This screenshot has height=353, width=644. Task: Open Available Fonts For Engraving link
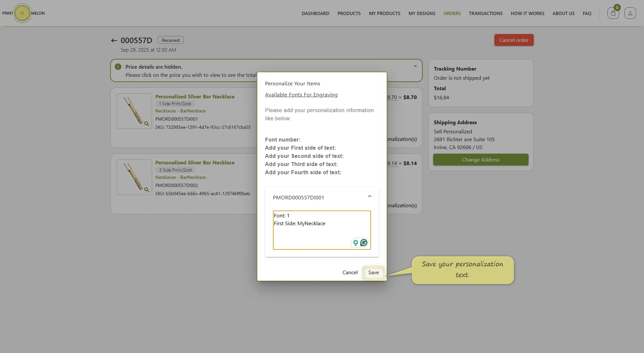tap(301, 95)
